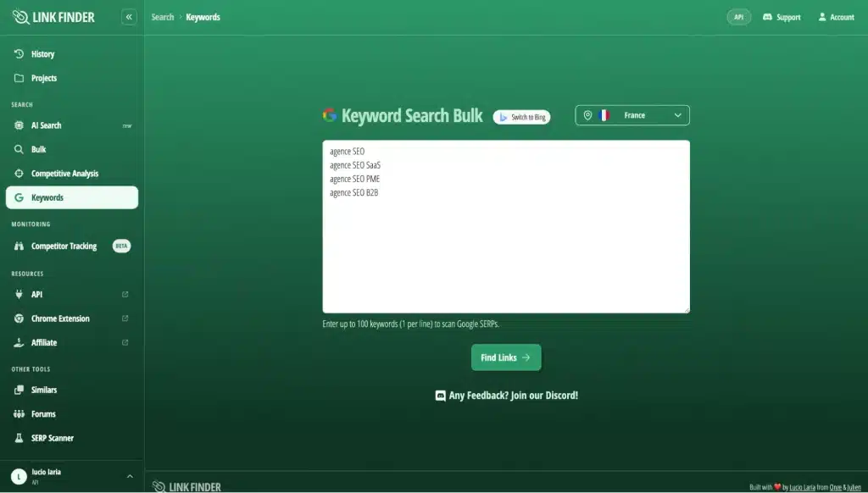Click the user avatar L

(19, 476)
